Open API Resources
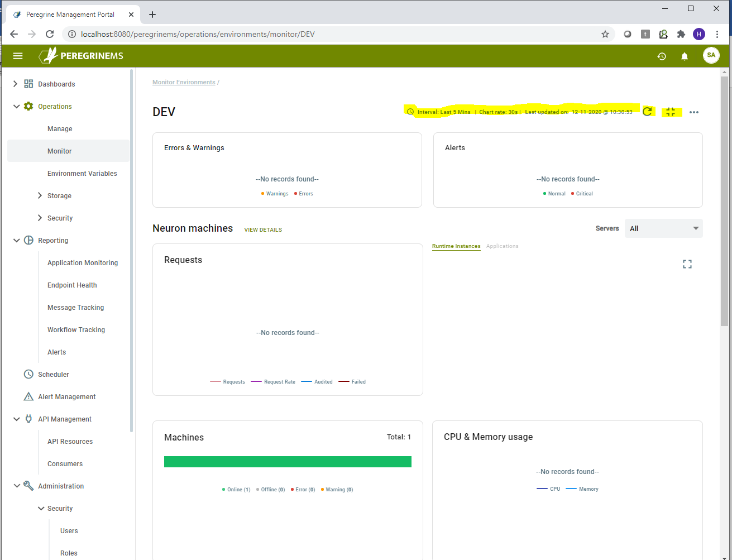The image size is (732, 560). (x=70, y=441)
